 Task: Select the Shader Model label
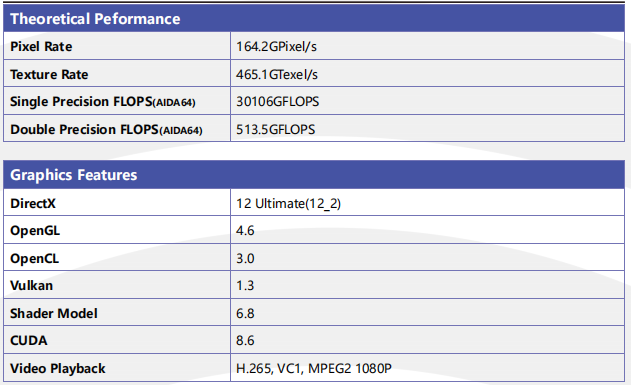pos(54,313)
